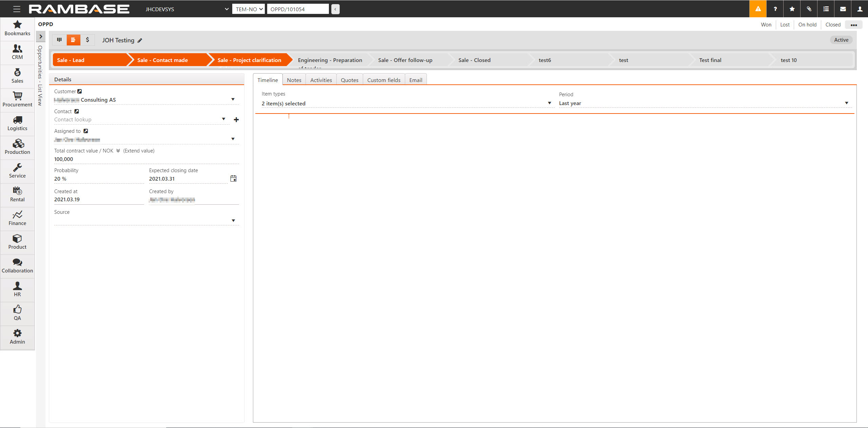
Task: Set the opportunity On hold
Action: [x=807, y=25]
